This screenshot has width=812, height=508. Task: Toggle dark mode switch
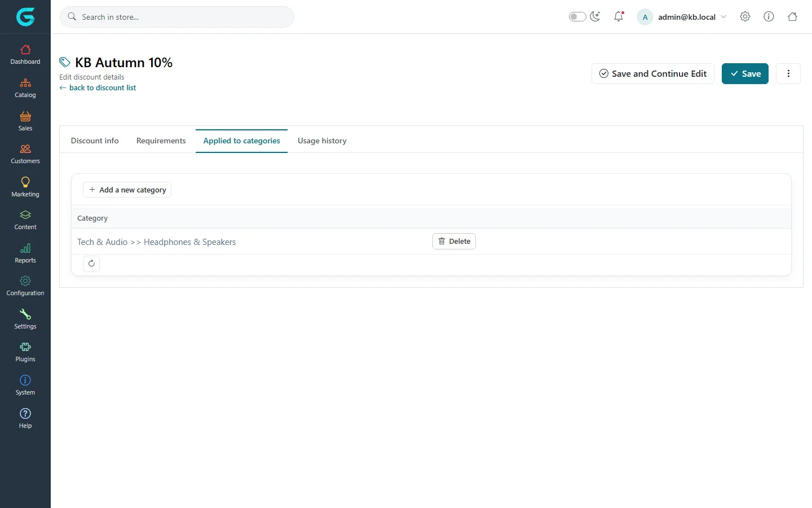[x=577, y=17]
